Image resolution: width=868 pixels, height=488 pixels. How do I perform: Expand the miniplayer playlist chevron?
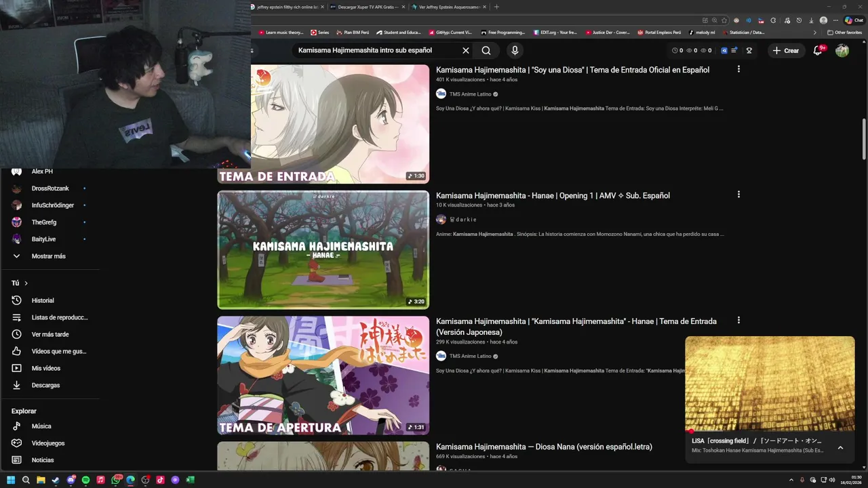840,447
